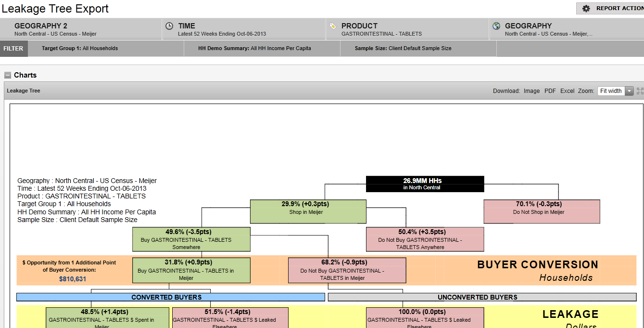Click the FILTER label button

coord(13,49)
